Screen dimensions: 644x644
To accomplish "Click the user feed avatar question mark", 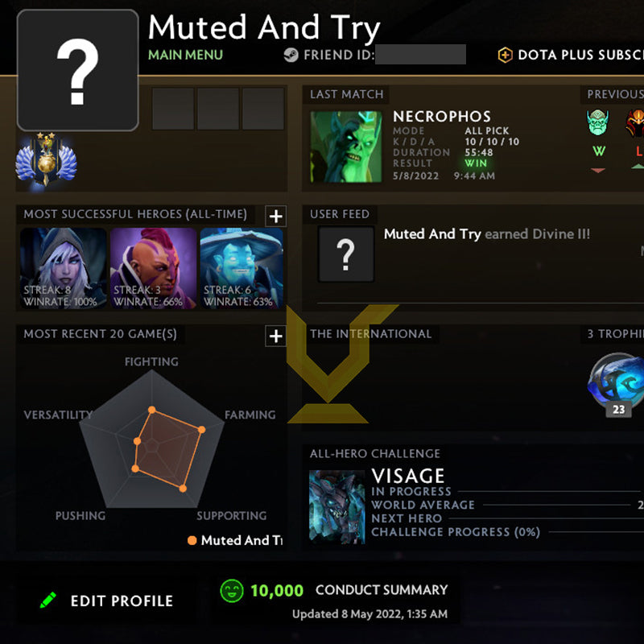I will click(346, 254).
